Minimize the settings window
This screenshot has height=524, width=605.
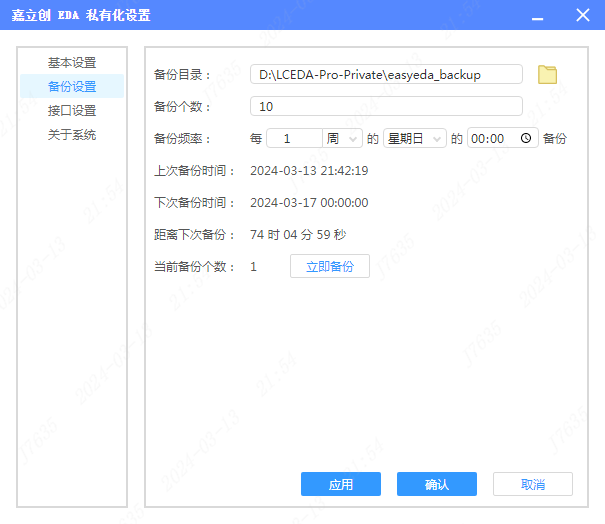(x=537, y=16)
